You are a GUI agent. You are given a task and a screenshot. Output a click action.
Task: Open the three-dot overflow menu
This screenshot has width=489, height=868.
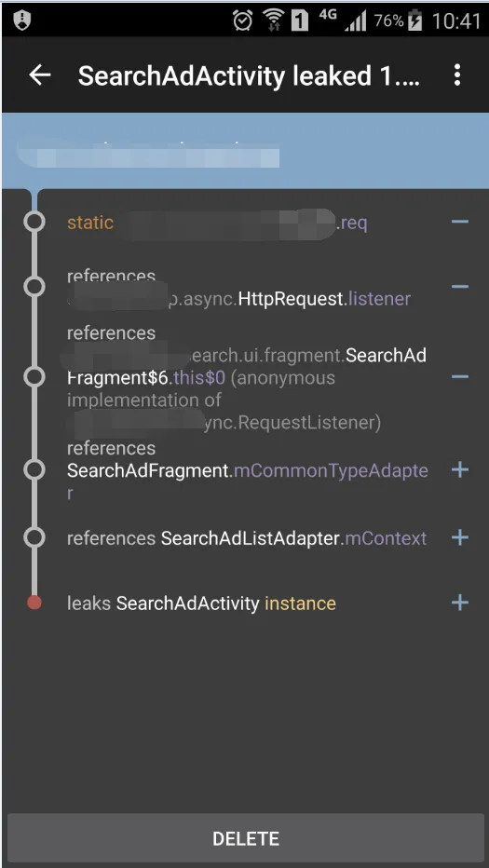pos(457,75)
